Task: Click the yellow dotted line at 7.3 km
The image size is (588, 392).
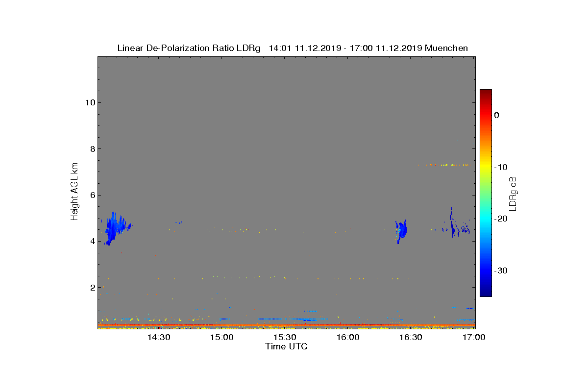Action: (443, 165)
